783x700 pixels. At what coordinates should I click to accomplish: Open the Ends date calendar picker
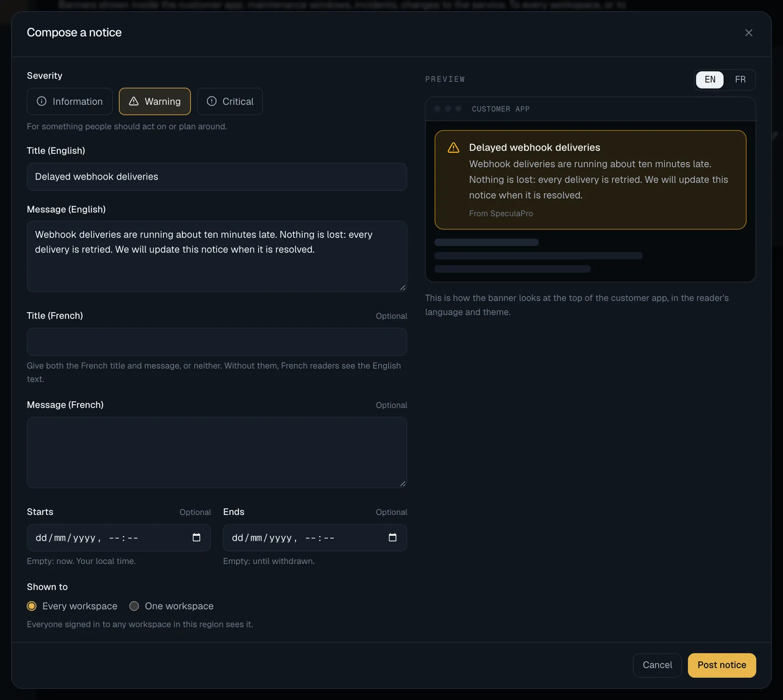pyautogui.click(x=392, y=537)
